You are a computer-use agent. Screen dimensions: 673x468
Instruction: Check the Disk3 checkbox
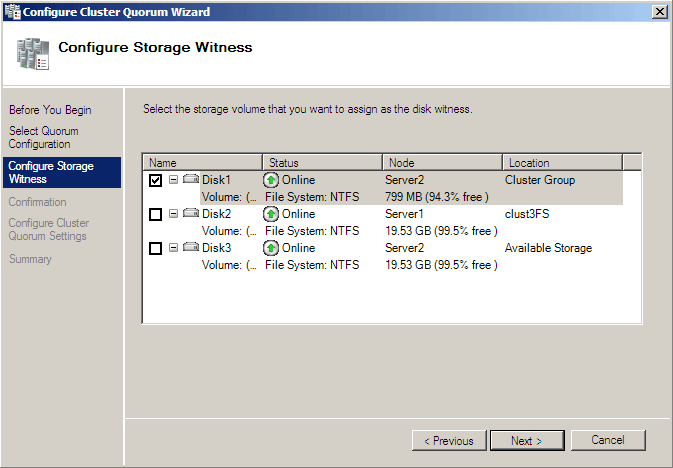(x=155, y=248)
